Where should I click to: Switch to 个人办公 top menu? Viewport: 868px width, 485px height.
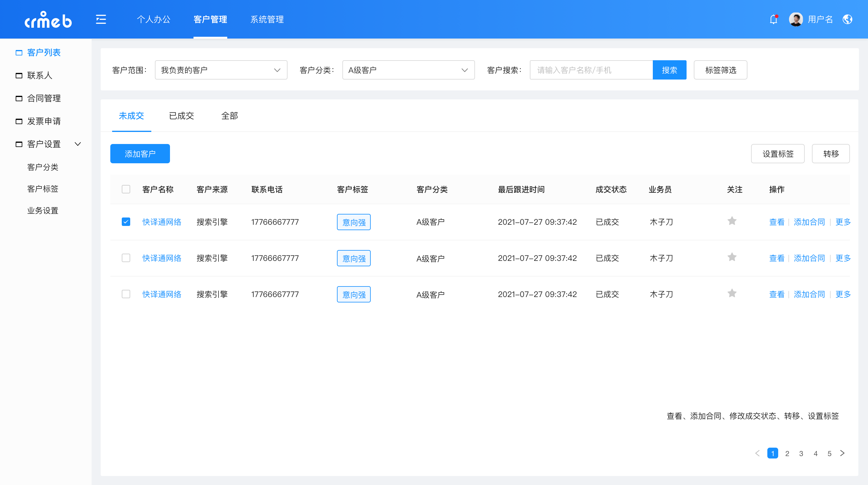point(154,20)
